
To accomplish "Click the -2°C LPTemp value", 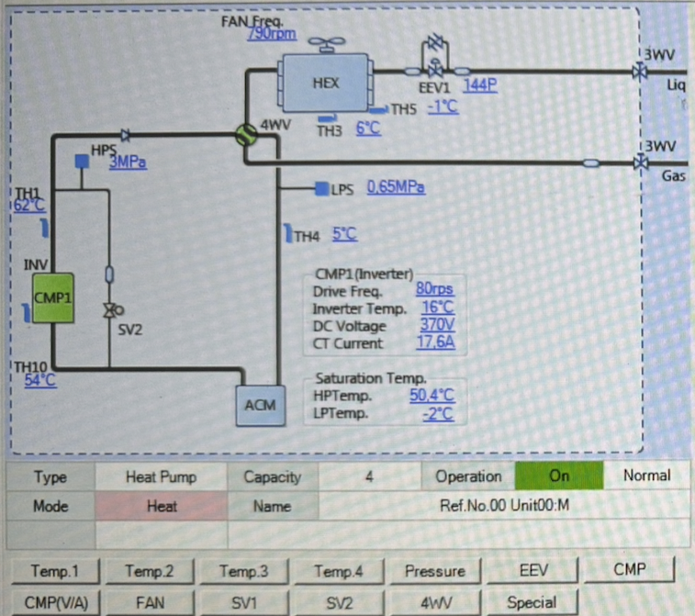I will pos(438,414).
